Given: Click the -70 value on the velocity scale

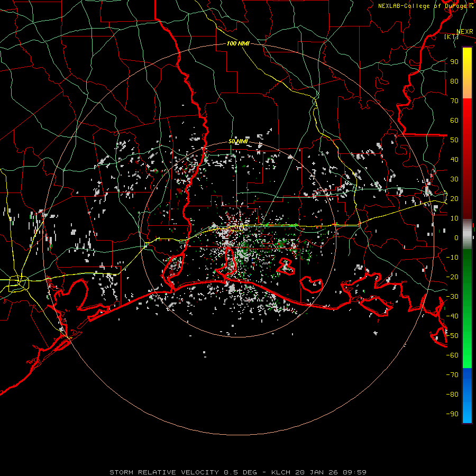Looking at the screenshot, I should (x=452, y=375).
